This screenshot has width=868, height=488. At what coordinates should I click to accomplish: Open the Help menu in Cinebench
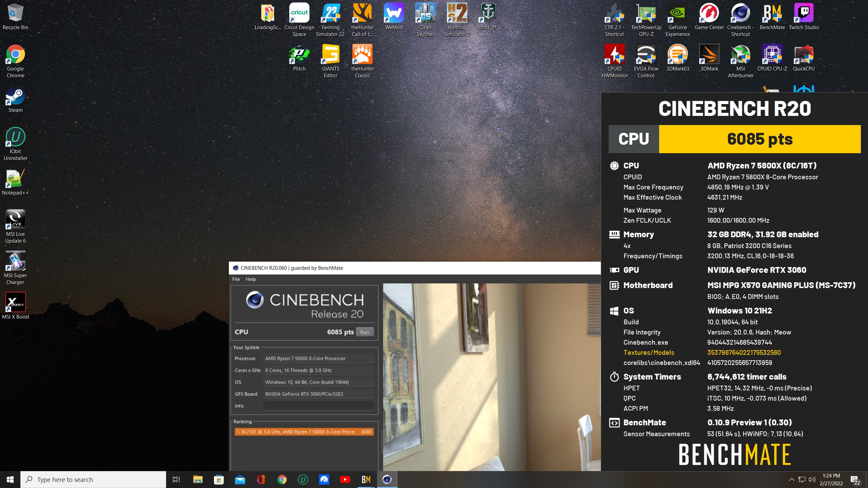coord(251,279)
